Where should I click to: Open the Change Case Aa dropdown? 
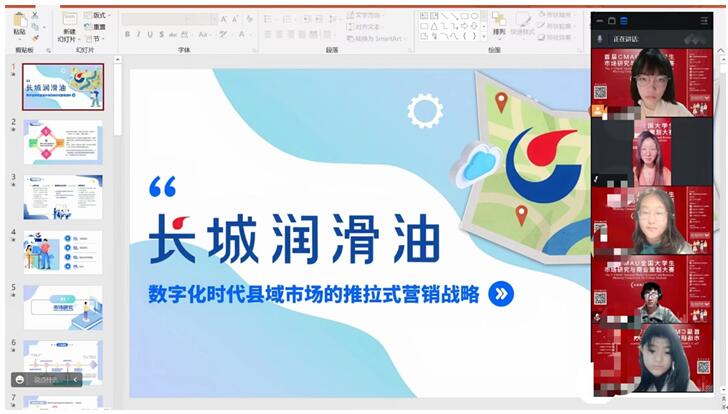pyautogui.click(x=204, y=34)
